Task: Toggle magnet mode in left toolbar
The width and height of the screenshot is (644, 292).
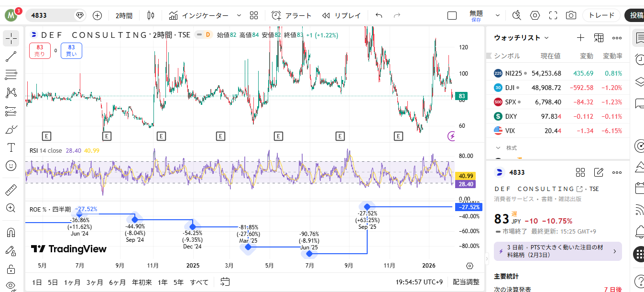Action: click(x=11, y=233)
